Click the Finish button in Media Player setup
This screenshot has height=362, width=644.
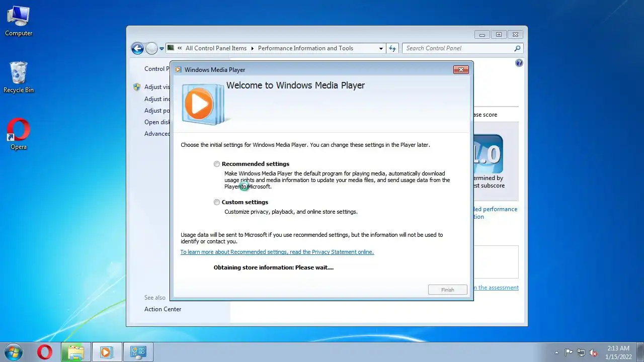(x=447, y=290)
